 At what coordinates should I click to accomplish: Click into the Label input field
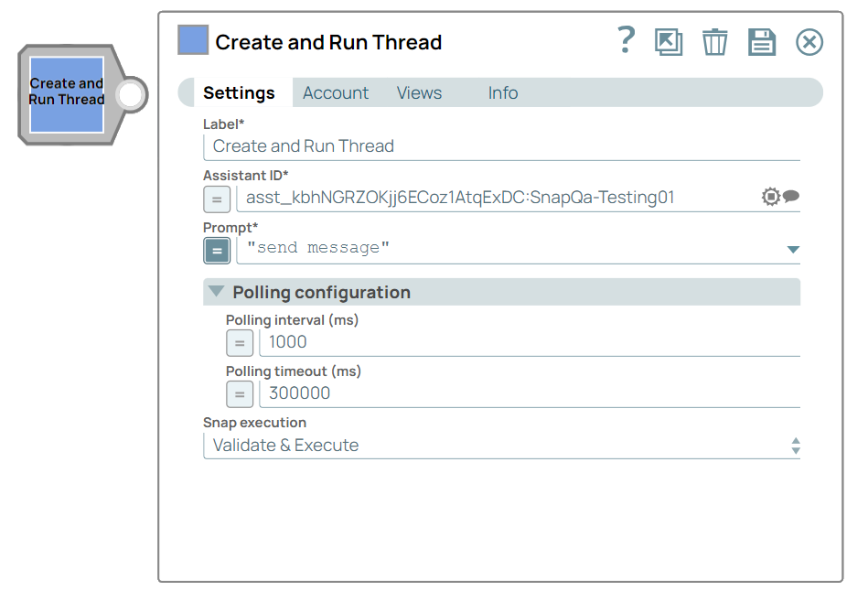501,146
